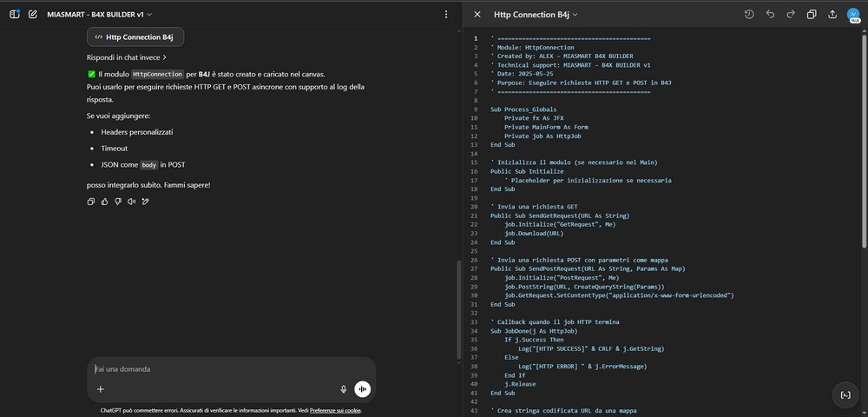Screen dimensions: 868x417
Task: Redo the canvas edit
Action: tap(791, 15)
